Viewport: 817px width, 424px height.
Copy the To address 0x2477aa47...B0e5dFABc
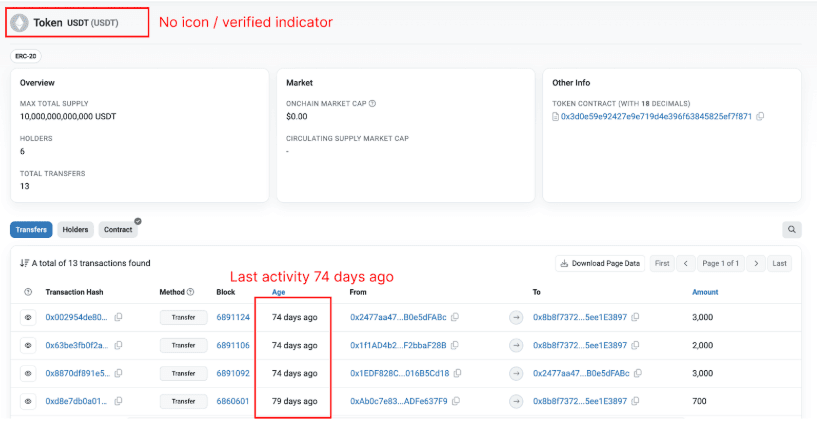coord(638,373)
